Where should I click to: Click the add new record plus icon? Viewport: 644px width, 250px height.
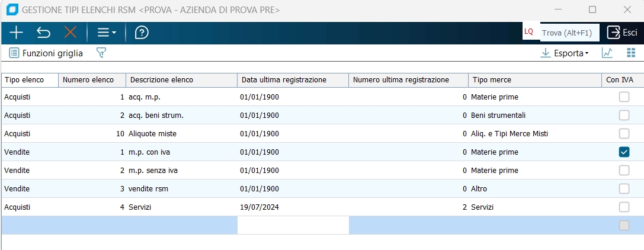pyautogui.click(x=16, y=33)
